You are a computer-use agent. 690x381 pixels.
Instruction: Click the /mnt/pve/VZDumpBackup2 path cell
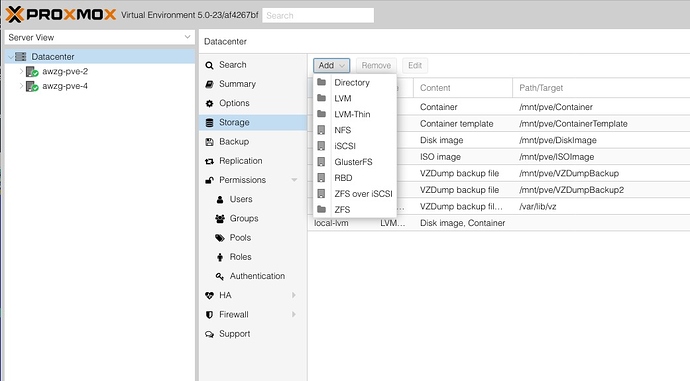(572, 190)
